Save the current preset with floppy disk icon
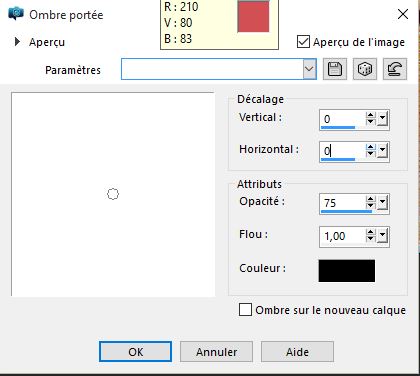 (x=335, y=69)
